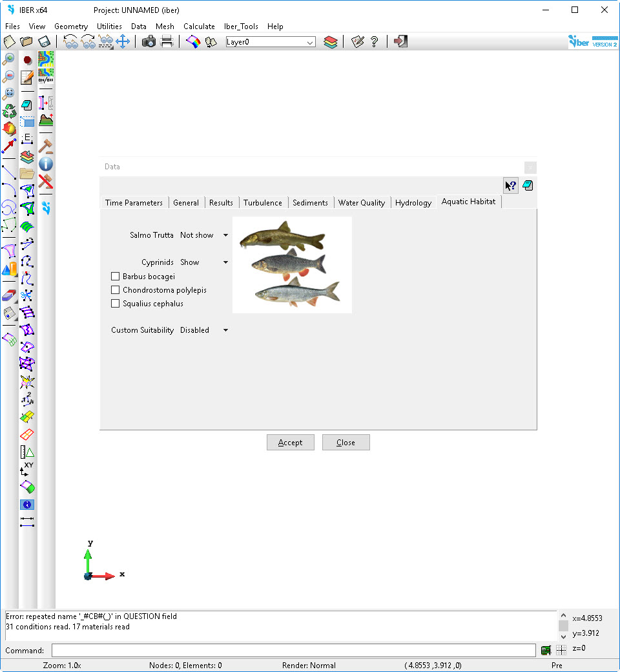Click the recycle redraw icon

(x=9, y=110)
